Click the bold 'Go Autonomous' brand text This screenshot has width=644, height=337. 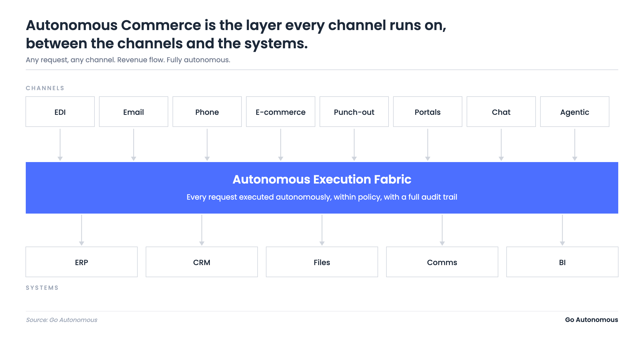(591, 320)
